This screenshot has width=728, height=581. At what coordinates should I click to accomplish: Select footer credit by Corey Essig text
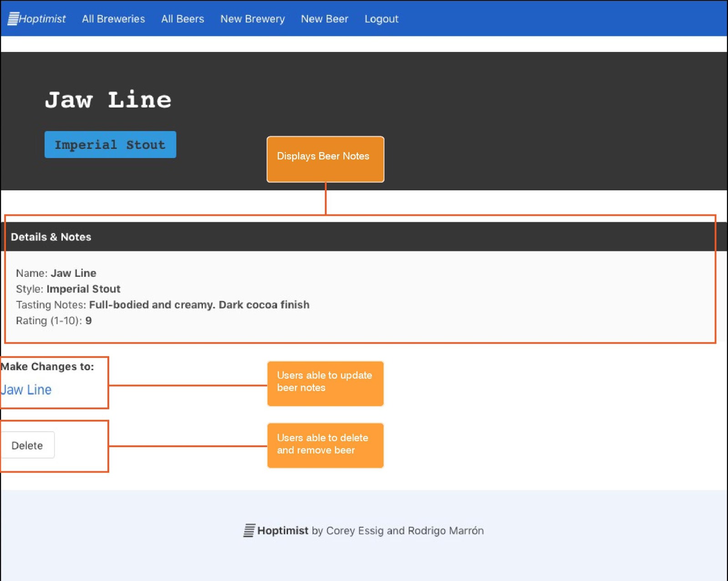pos(398,530)
